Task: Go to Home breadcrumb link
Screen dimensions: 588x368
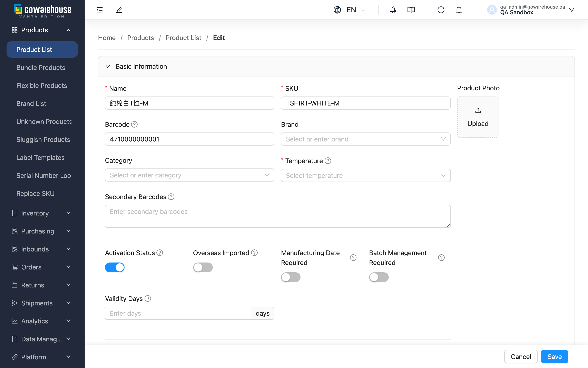Action: pos(107,38)
